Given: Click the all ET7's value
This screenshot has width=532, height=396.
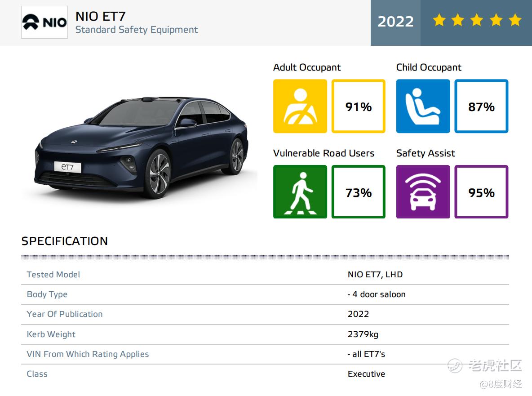Looking at the screenshot, I should (367, 354).
